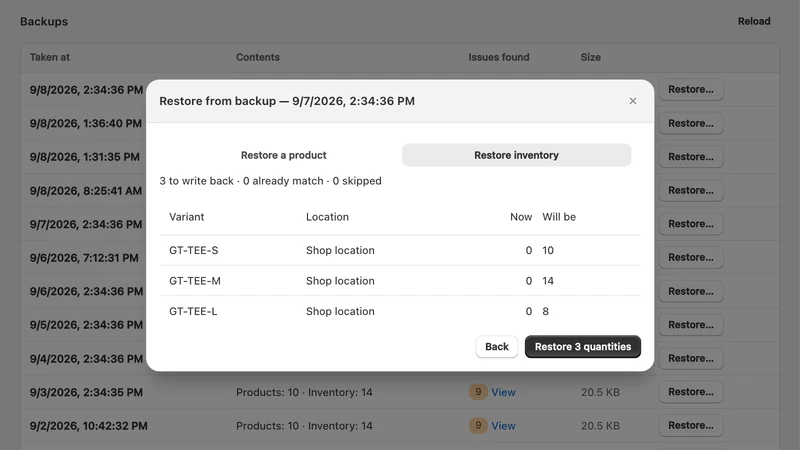Image resolution: width=800 pixels, height=450 pixels.
Task: Click the Location column header
Action: [327, 217]
